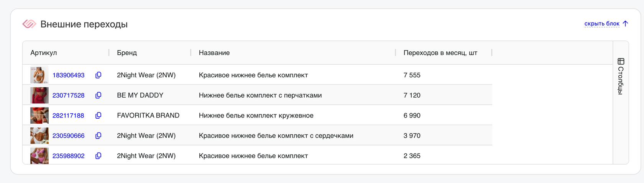Image resolution: width=644 pixels, height=183 pixels.
Task: Click the Название column header
Action: click(214, 53)
